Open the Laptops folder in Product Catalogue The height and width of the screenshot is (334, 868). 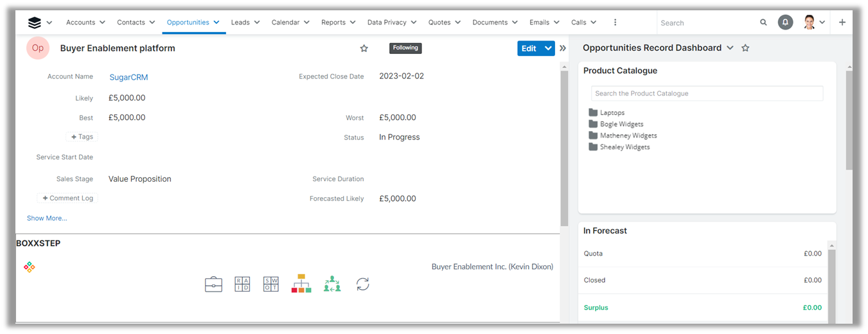coord(612,113)
